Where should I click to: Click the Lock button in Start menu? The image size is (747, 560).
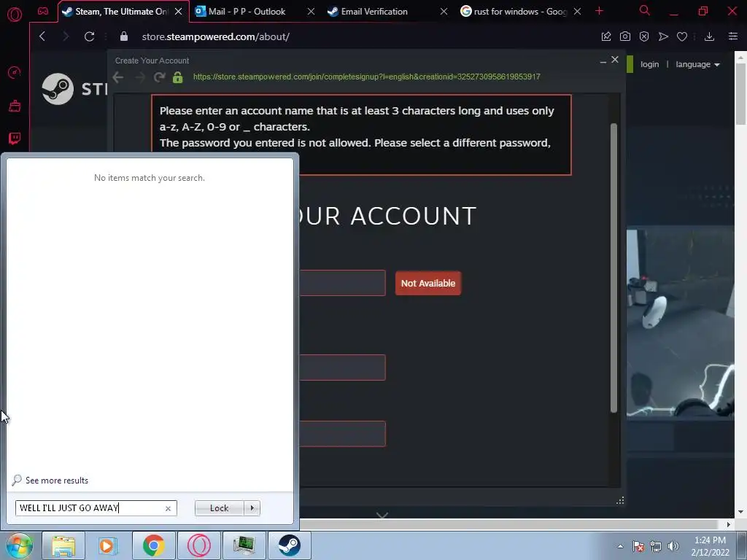(x=219, y=508)
